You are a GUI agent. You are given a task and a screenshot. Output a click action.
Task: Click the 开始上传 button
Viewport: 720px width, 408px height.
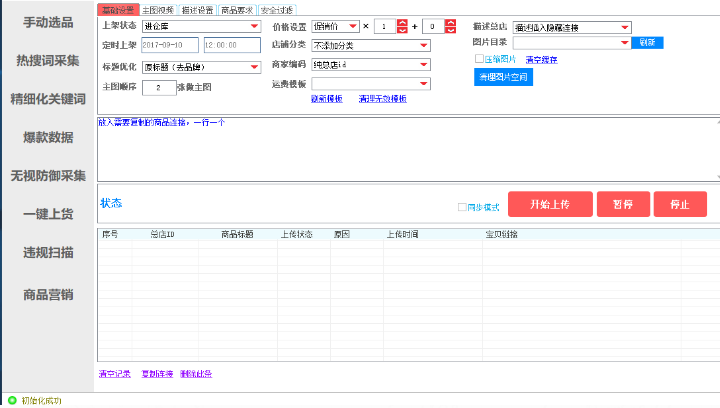550,204
